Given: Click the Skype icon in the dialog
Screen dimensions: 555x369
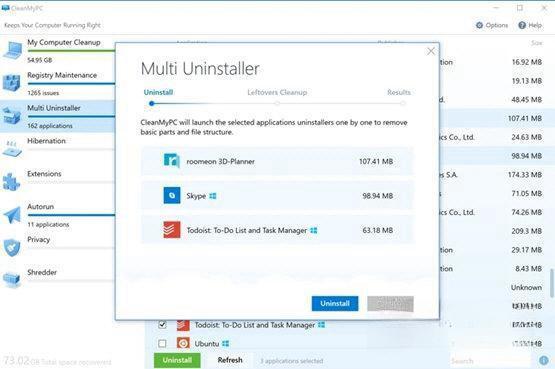Looking at the screenshot, I should [x=172, y=196].
